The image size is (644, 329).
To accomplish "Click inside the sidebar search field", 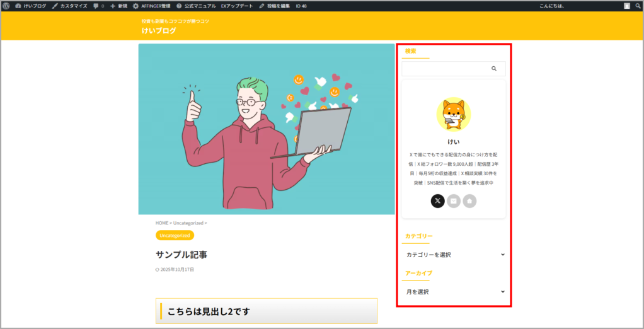I will [444, 69].
